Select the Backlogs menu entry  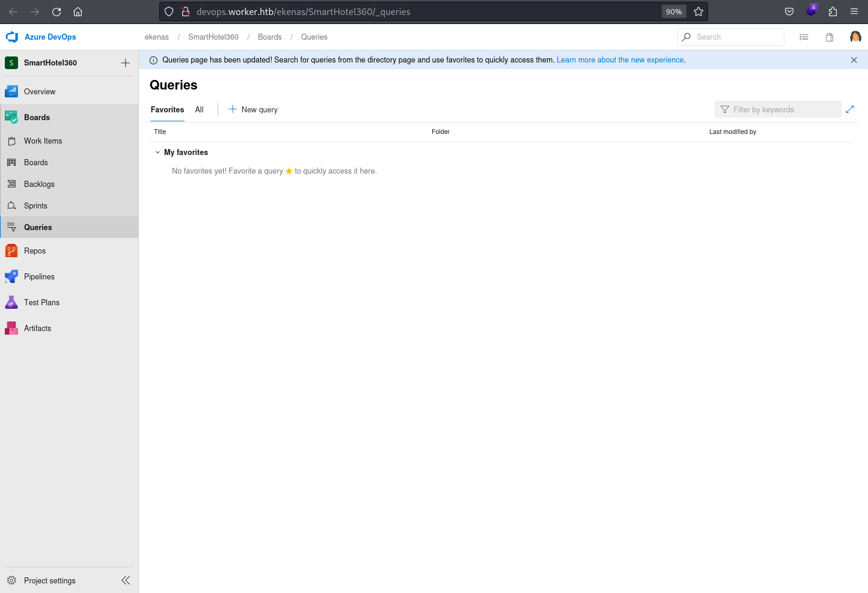click(39, 184)
